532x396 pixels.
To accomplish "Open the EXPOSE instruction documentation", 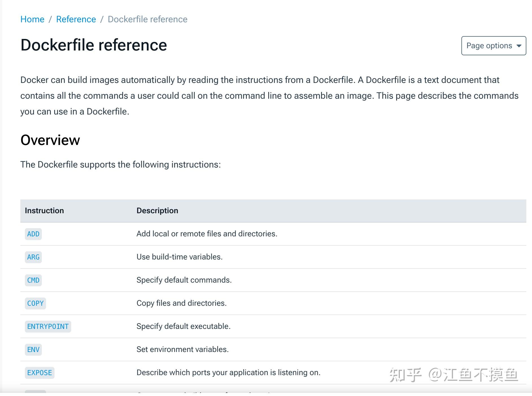I will pos(40,373).
